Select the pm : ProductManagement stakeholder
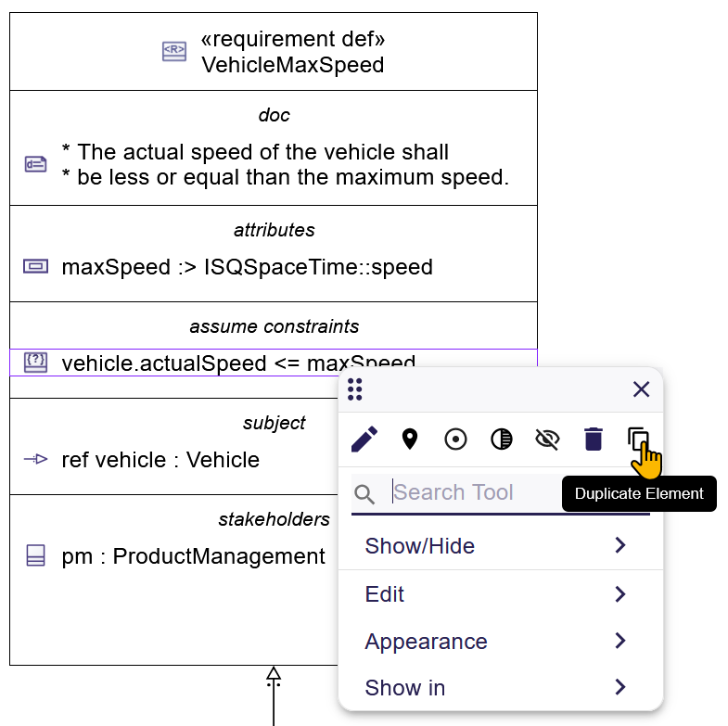The height and width of the screenshot is (726, 728). pyautogui.click(x=193, y=556)
